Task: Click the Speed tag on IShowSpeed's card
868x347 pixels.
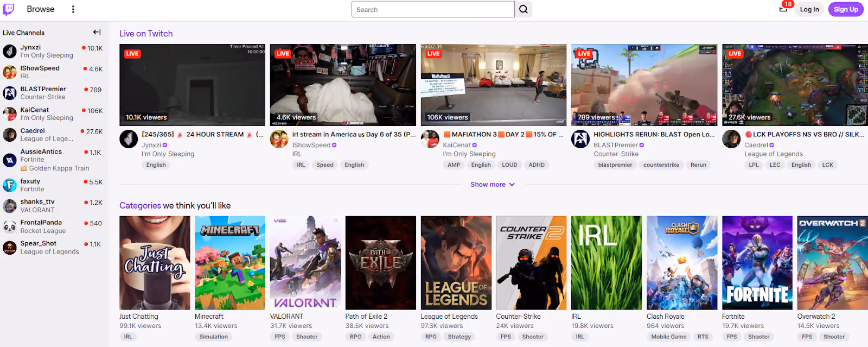Action: click(x=325, y=165)
